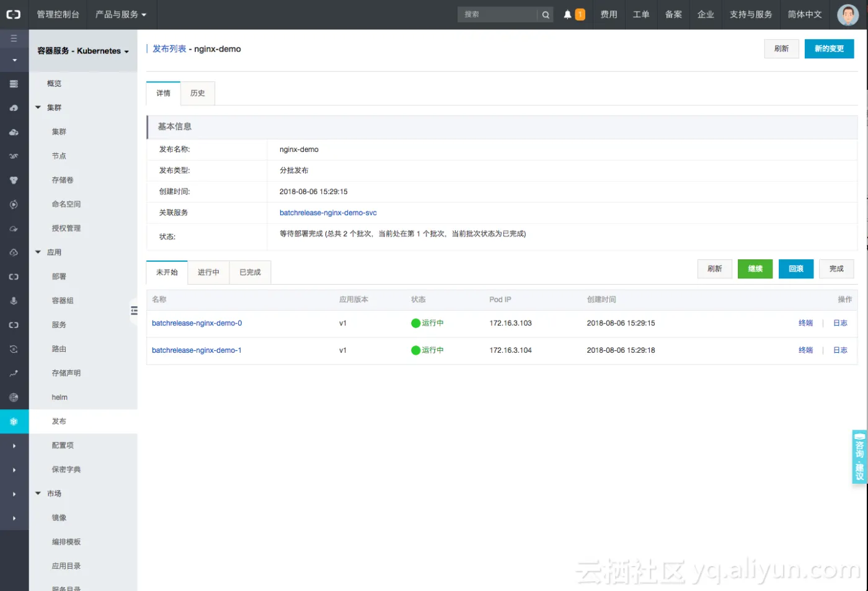Open the 企业 menu
This screenshot has height=591, width=868.
coord(706,14)
